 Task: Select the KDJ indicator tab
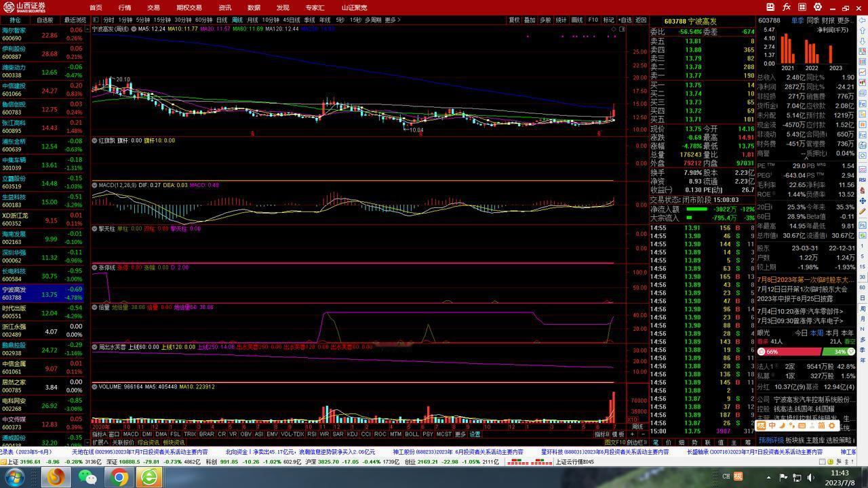click(352, 434)
